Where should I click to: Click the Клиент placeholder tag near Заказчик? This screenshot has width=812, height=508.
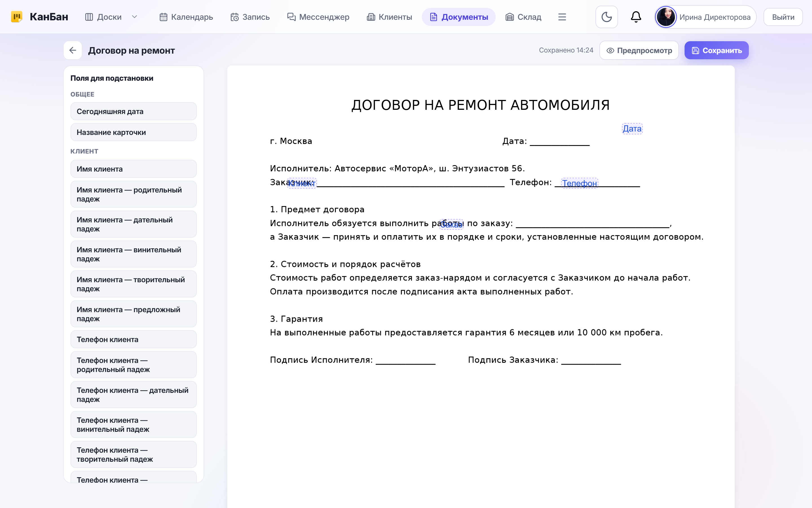point(302,183)
